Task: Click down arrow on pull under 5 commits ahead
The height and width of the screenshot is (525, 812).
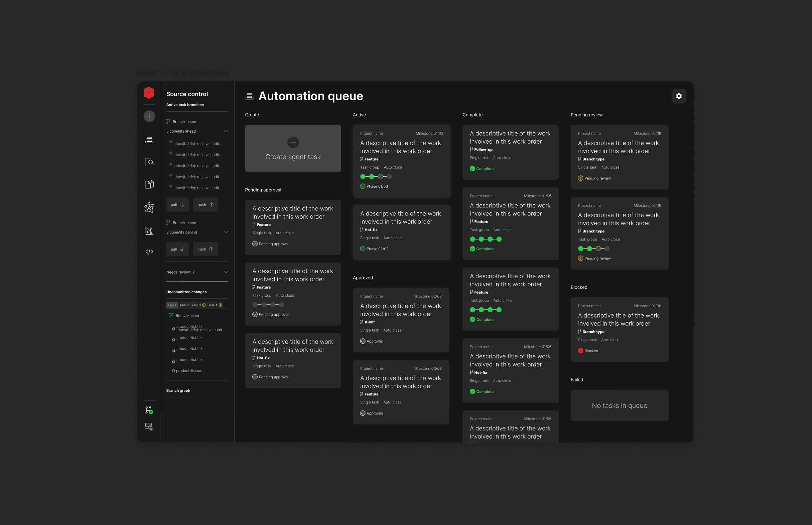Action: [182, 204]
